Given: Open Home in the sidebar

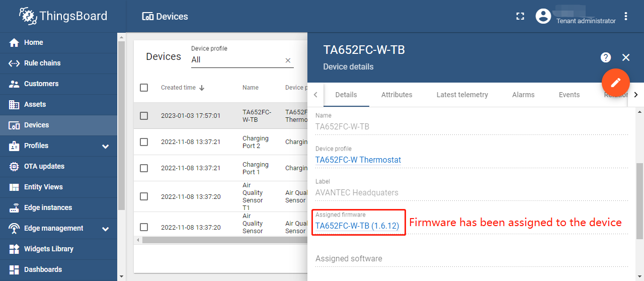Looking at the screenshot, I should click(58, 42).
